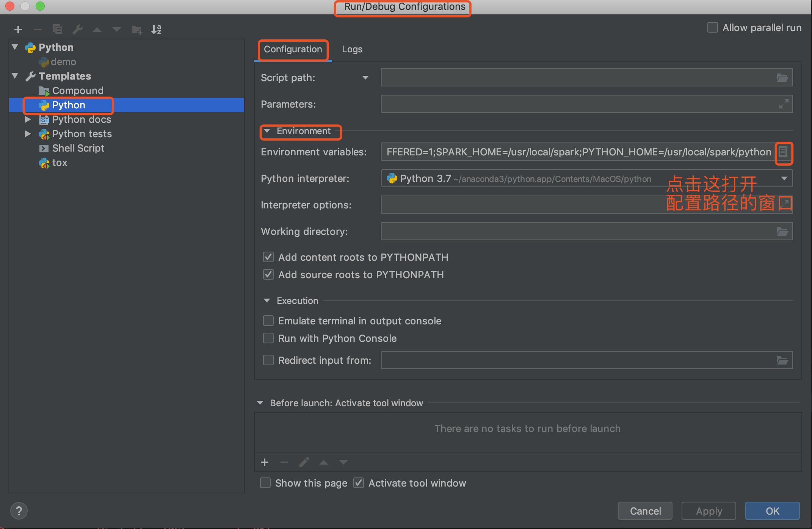Select the Shell Script template

(78, 148)
